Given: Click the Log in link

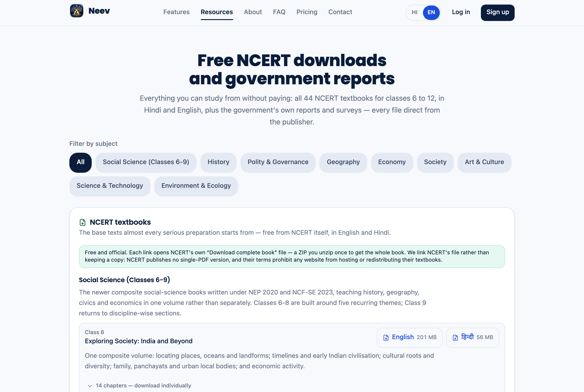Looking at the screenshot, I should click(461, 12).
